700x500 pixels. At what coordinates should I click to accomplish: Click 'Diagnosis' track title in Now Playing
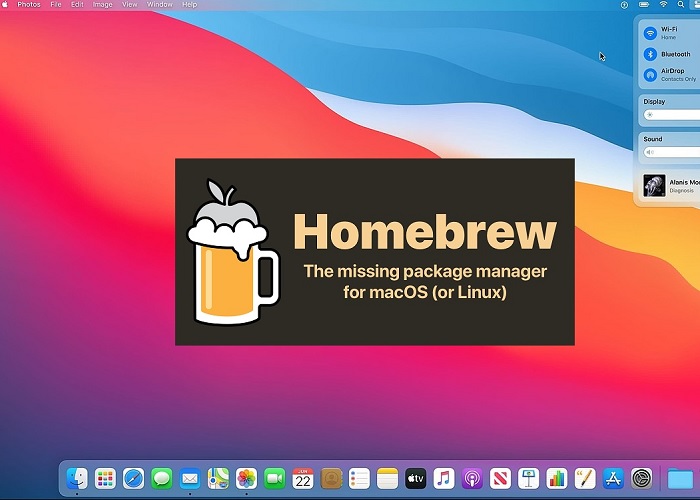pyautogui.click(x=681, y=191)
